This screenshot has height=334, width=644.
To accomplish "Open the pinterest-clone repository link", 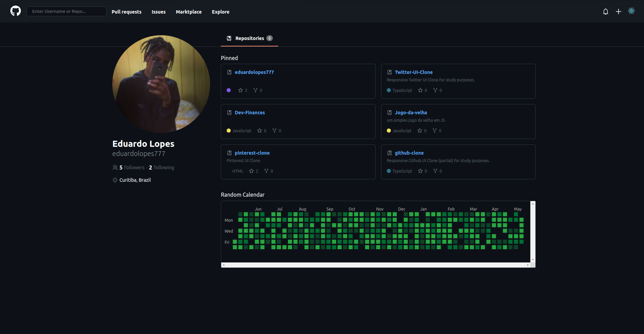I will click(252, 153).
